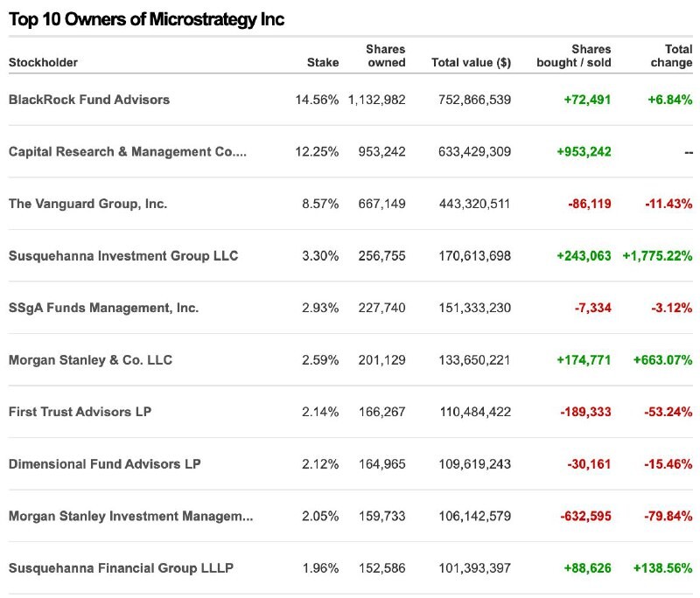Select the 2.14% stake value
The width and height of the screenshot is (700, 598).
(x=320, y=412)
